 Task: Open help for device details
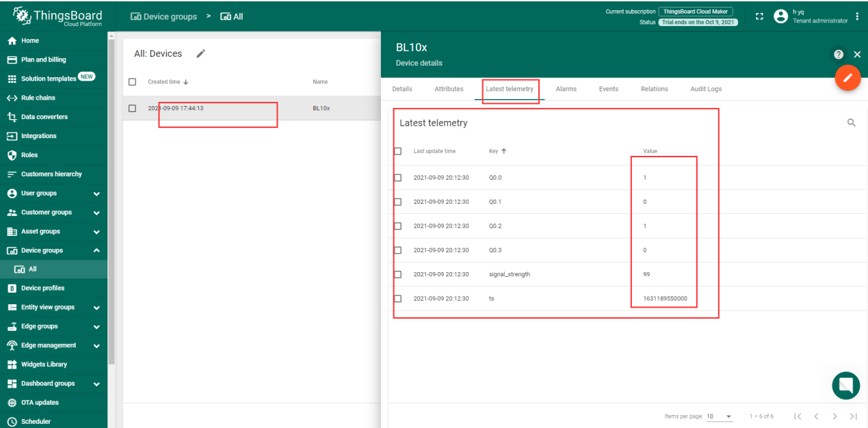(x=839, y=55)
